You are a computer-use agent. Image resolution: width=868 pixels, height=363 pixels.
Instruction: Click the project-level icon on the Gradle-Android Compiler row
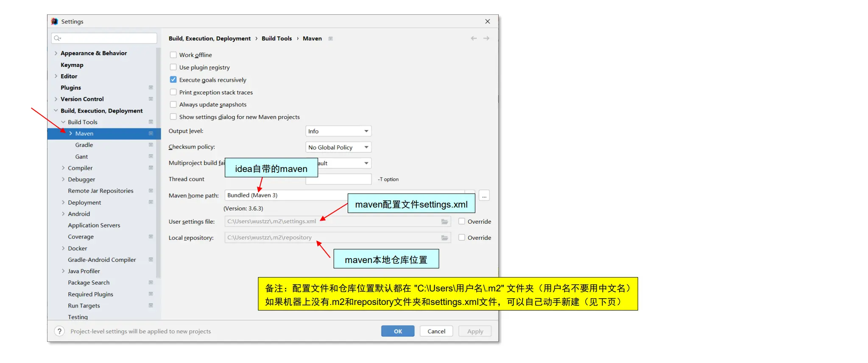[151, 259]
